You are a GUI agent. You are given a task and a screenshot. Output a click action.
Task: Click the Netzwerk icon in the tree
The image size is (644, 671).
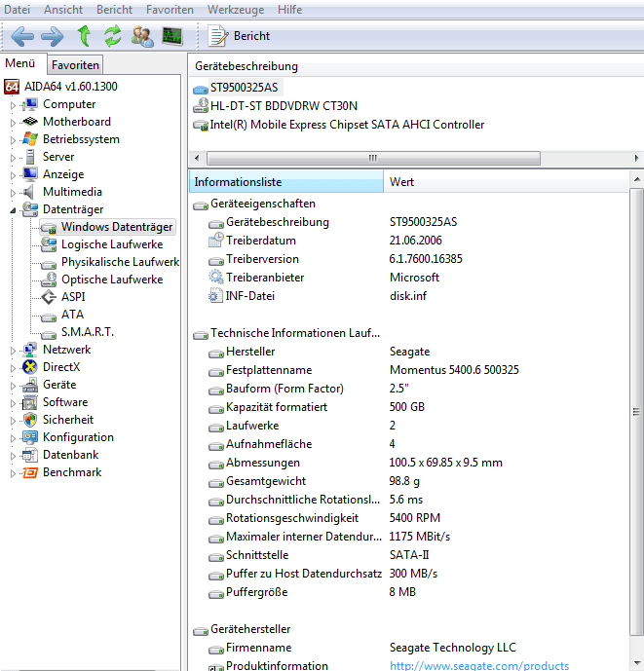[x=29, y=350]
